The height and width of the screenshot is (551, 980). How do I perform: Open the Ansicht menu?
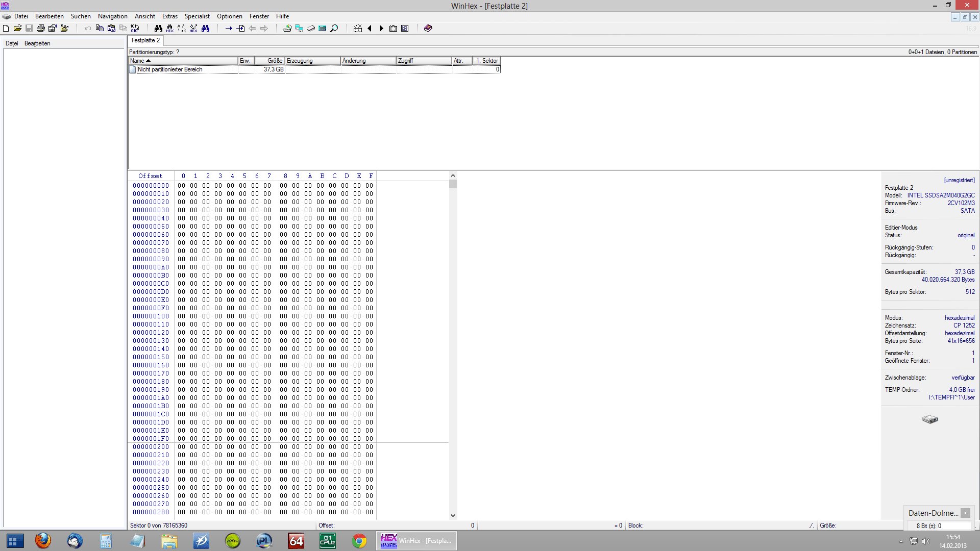[x=145, y=16]
